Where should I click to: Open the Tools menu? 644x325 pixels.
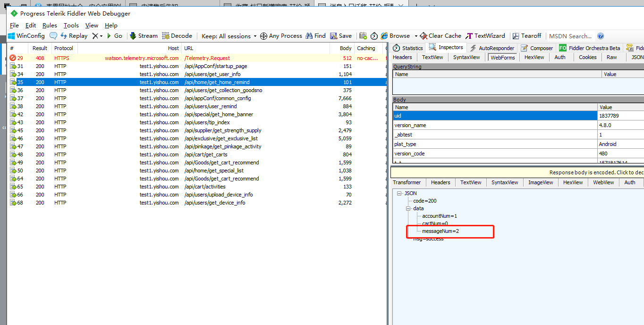(71, 26)
